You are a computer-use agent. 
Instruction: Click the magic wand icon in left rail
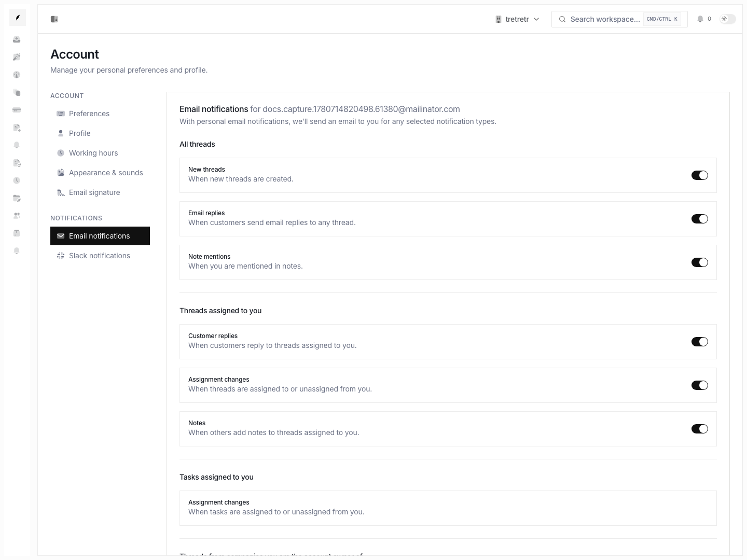(17, 57)
